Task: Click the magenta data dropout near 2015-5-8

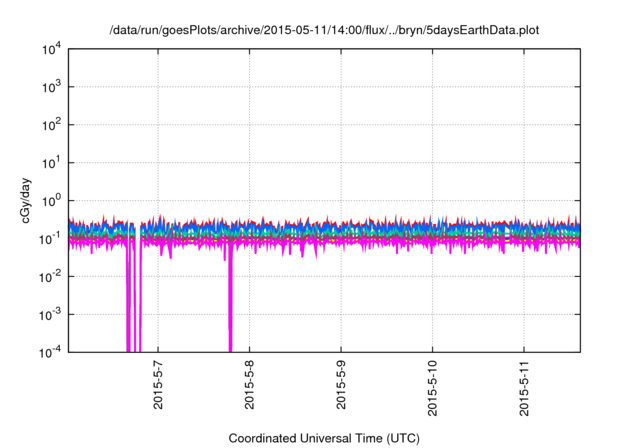Action: point(230,298)
